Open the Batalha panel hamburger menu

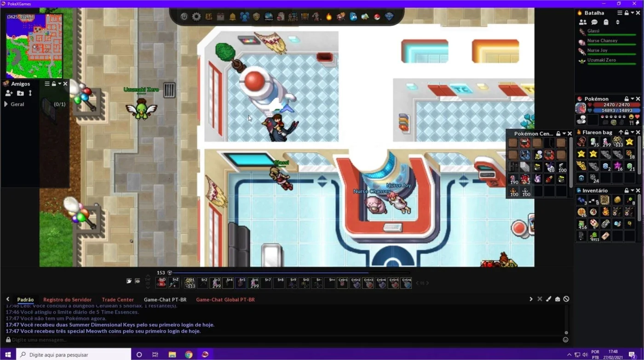620,13
